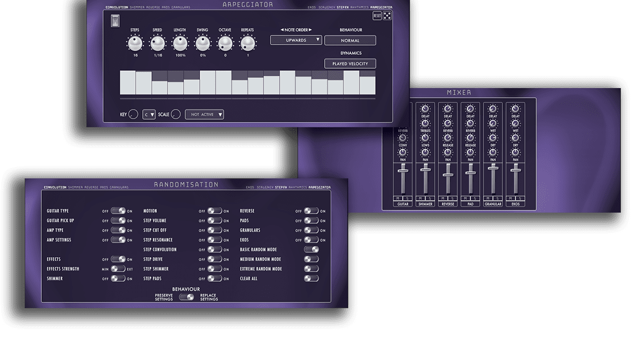Switch to the Shimmer tab in Randomisation
Image resolution: width=644 pixels, height=349 pixels.
coord(76,187)
